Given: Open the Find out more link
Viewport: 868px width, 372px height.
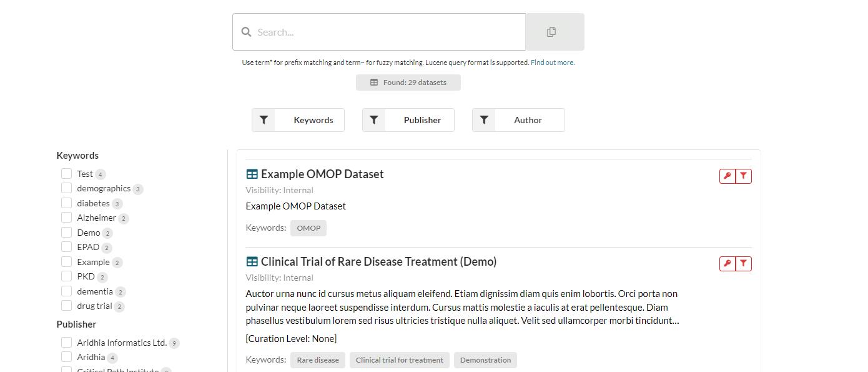Looking at the screenshot, I should [553, 63].
